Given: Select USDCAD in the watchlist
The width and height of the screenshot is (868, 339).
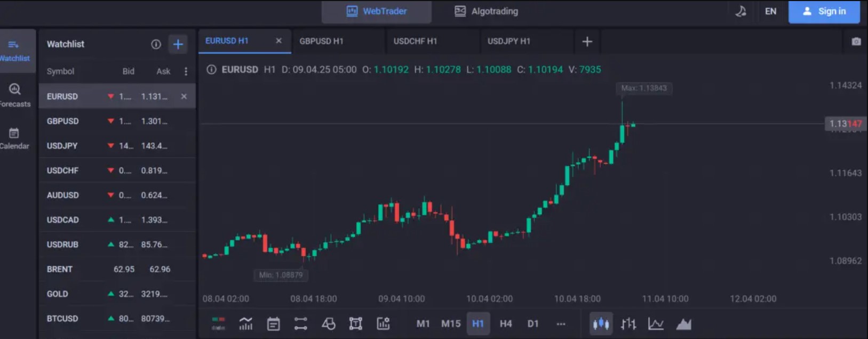Looking at the screenshot, I should click(117, 220).
